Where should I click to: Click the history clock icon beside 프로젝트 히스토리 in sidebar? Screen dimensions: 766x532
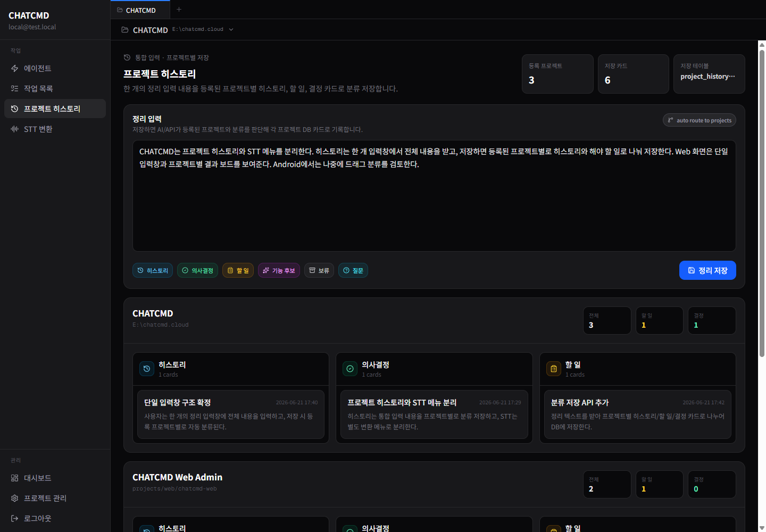coord(14,109)
